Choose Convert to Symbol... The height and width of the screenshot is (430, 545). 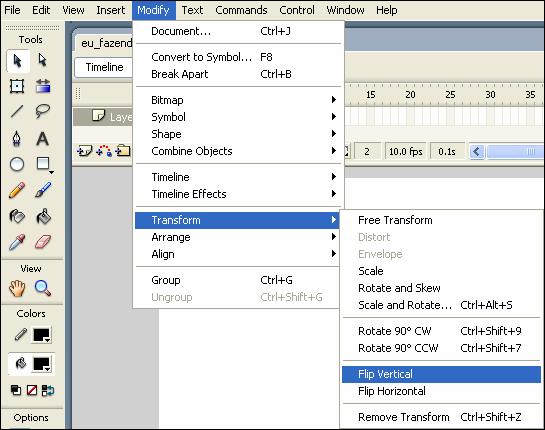[237, 57]
